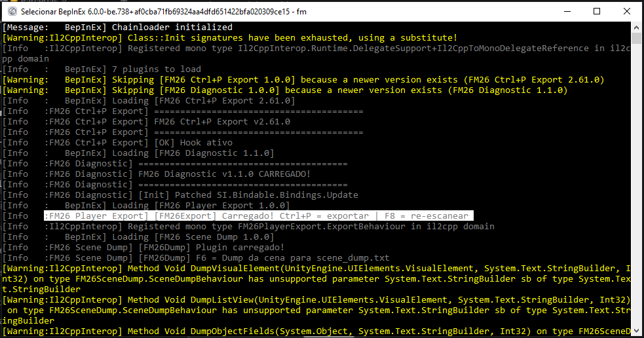Click the 'Registered mono type FM26PlayerExport.ExportBehaviour' line
The width and height of the screenshot is (644, 338).
(x=248, y=226)
